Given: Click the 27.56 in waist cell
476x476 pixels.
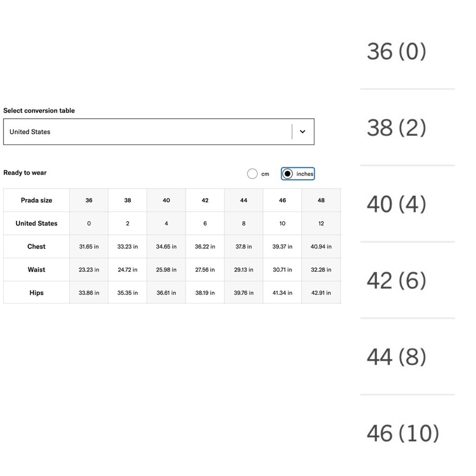Looking at the screenshot, I should tap(205, 269).
